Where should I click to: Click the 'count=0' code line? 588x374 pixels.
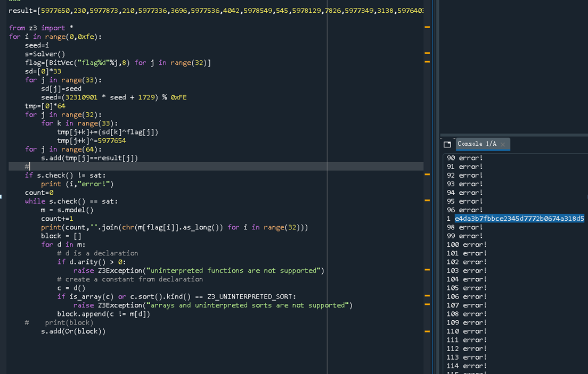point(39,193)
